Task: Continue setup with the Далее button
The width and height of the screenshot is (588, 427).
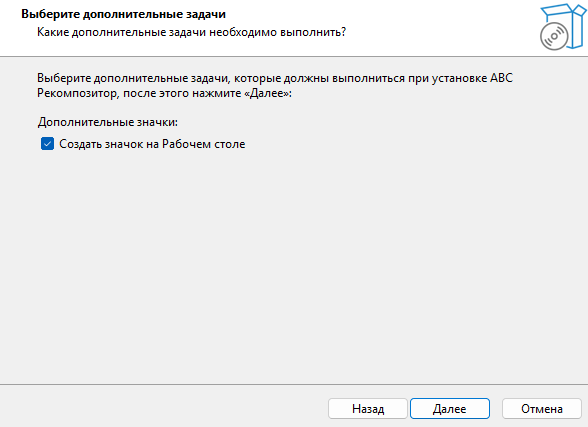Action: point(450,409)
